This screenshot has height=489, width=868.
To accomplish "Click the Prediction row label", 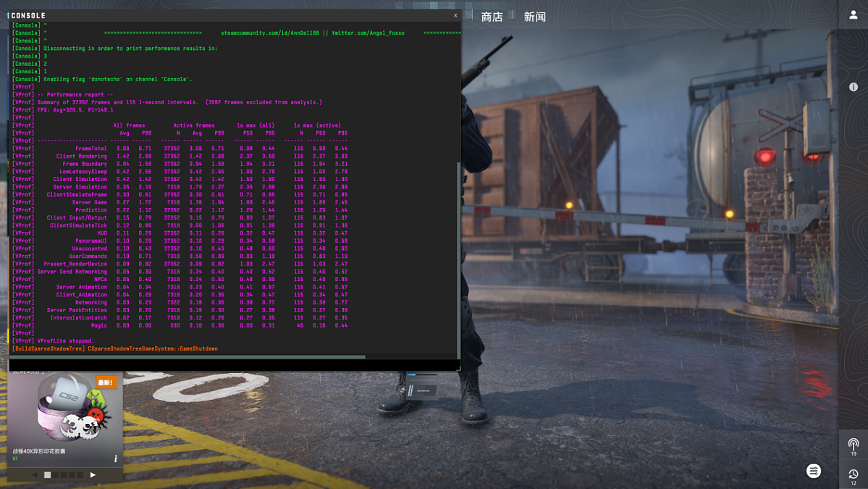I will [x=91, y=210].
